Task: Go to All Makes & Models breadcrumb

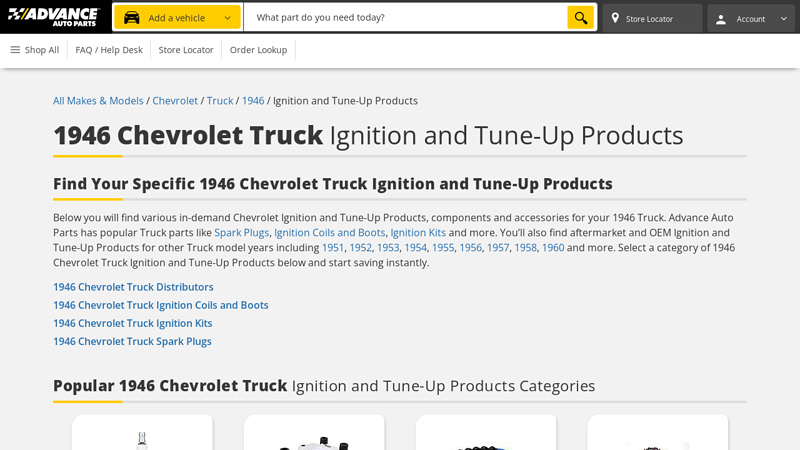Action: [x=98, y=101]
